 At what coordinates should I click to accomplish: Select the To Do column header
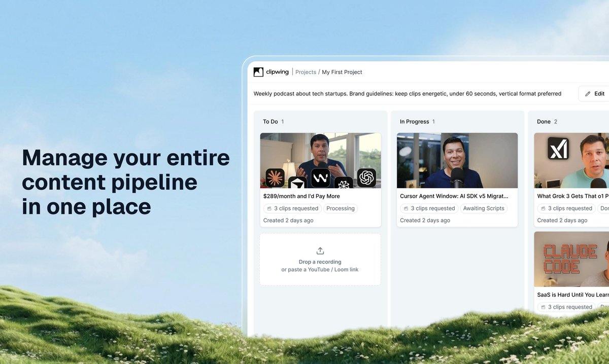(270, 122)
